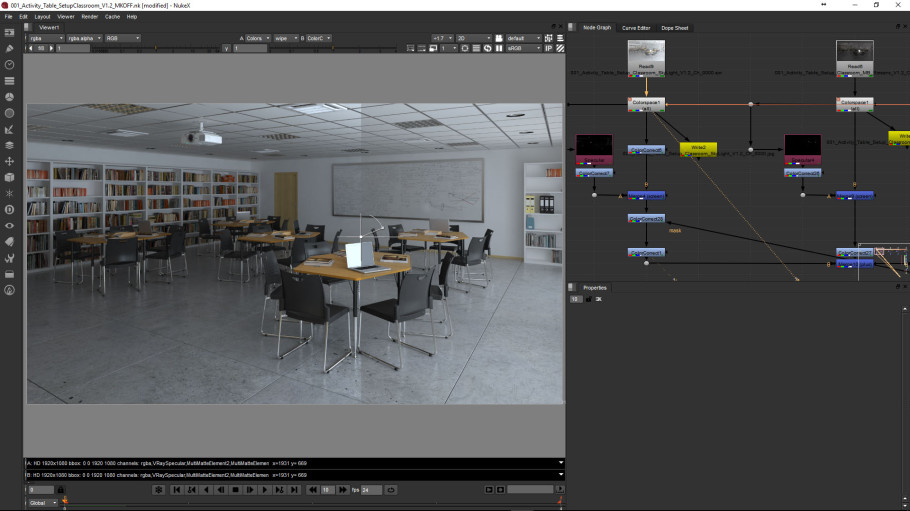910x511 pixels.
Task: Toggle the viewer overlay lines icon
Action: tap(476, 48)
